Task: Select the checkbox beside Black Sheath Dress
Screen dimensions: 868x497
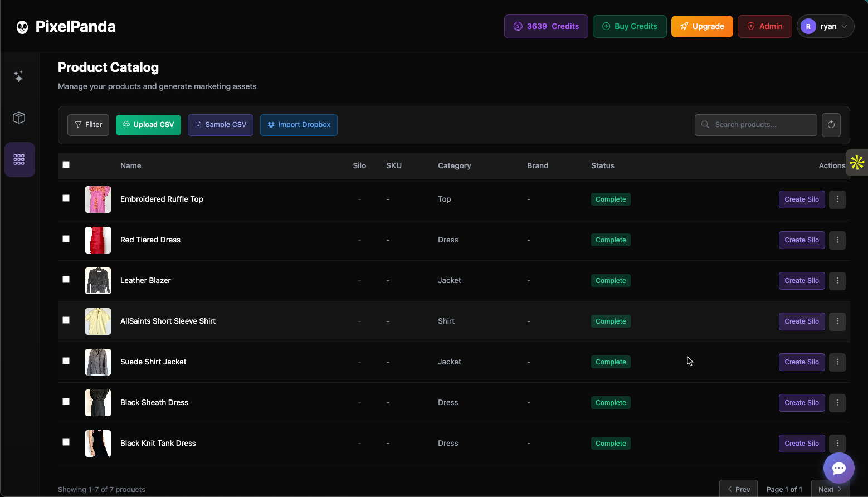Action: coord(66,401)
